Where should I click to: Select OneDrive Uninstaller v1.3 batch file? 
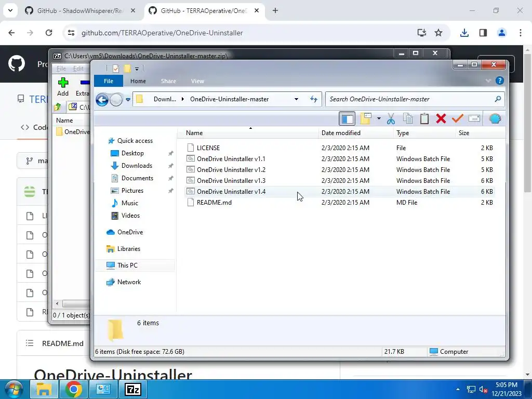231,180
